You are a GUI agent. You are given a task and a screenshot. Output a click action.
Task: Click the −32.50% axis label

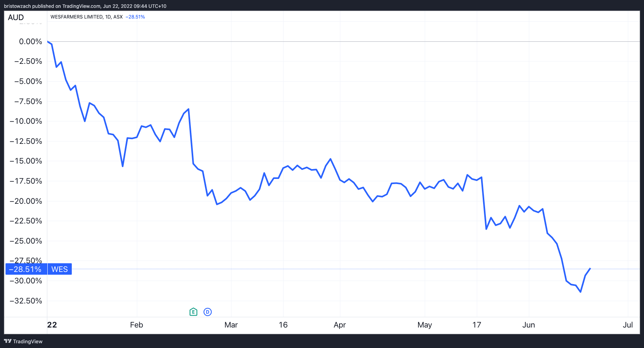[26, 301]
